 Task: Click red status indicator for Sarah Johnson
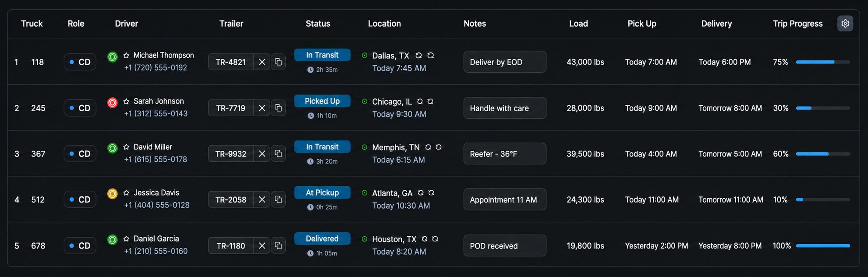(113, 103)
